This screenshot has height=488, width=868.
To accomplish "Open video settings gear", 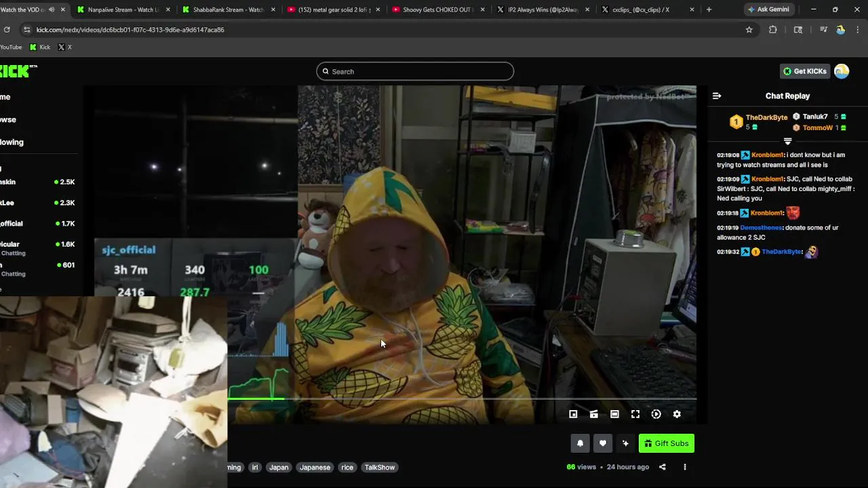I will (x=677, y=414).
